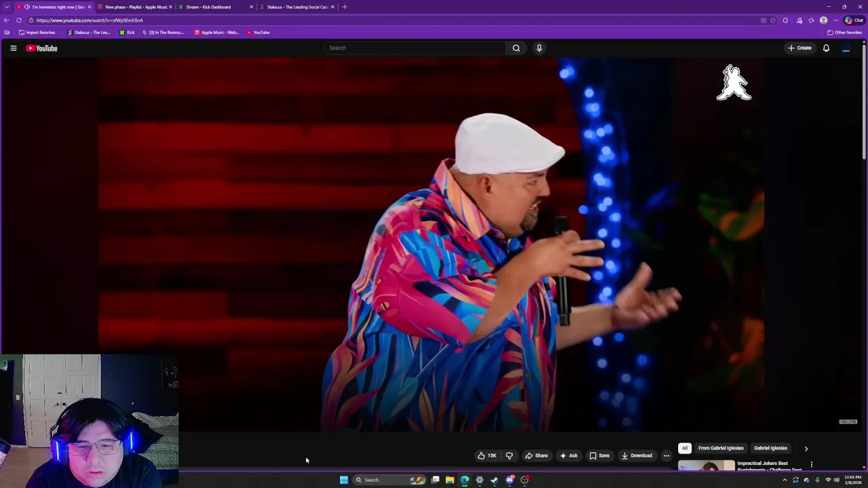Open Discord from the taskbar

pos(509,480)
